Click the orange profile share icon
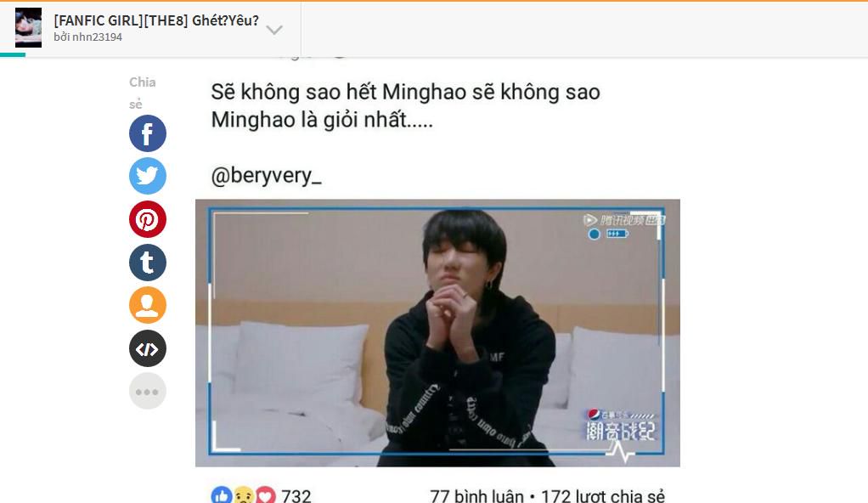The image size is (868, 503). coord(147,305)
